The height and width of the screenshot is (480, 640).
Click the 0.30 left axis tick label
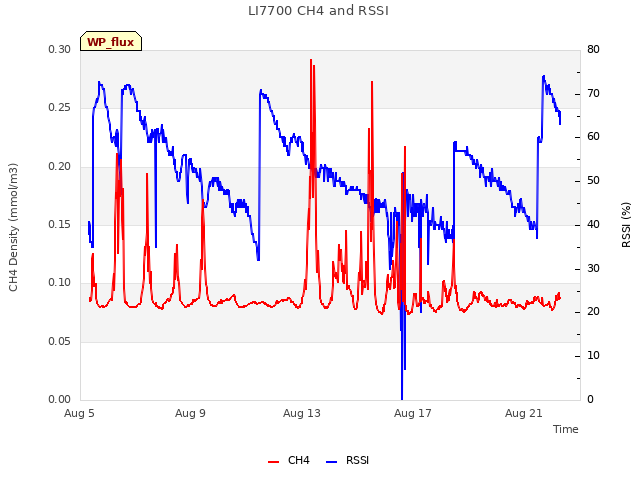coord(60,49)
